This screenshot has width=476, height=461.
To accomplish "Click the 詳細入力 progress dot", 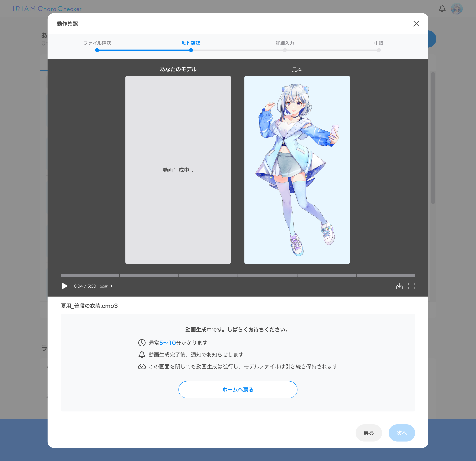I will pyautogui.click(x=285, y=50).
